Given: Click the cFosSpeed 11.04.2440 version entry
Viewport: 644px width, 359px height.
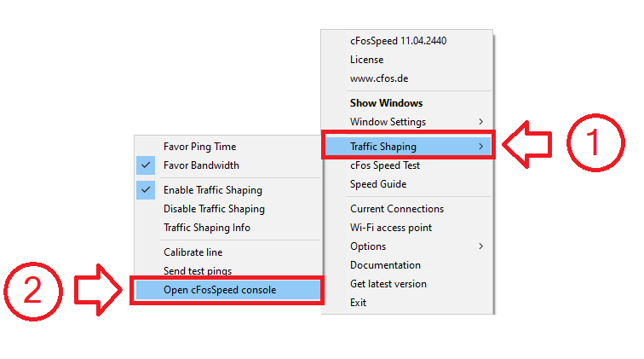Looking at the screenshot, I should 398,41.
